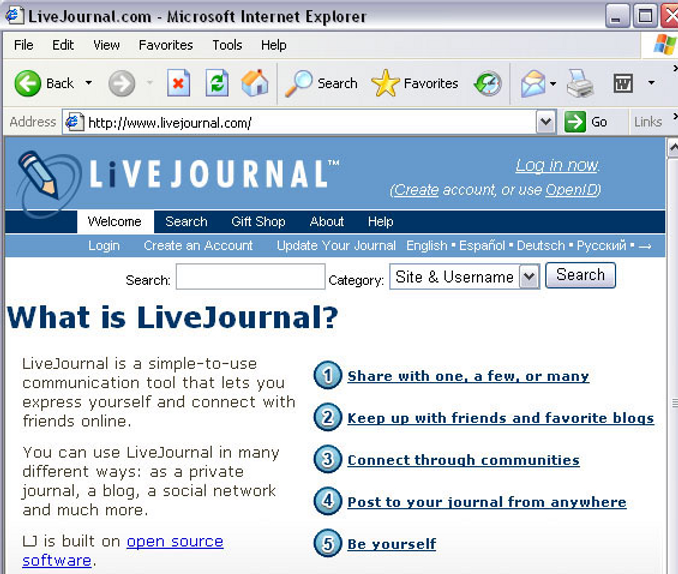The height and width of the screenshot is (574, 678).
Task: Open the Category Site & Username dropdown
Action: coord(465,276)
